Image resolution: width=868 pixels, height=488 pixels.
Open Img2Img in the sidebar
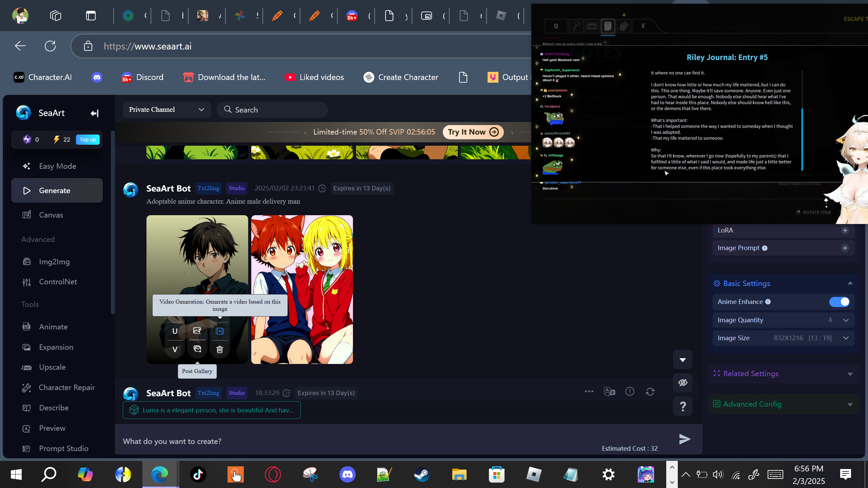(57, 262)
